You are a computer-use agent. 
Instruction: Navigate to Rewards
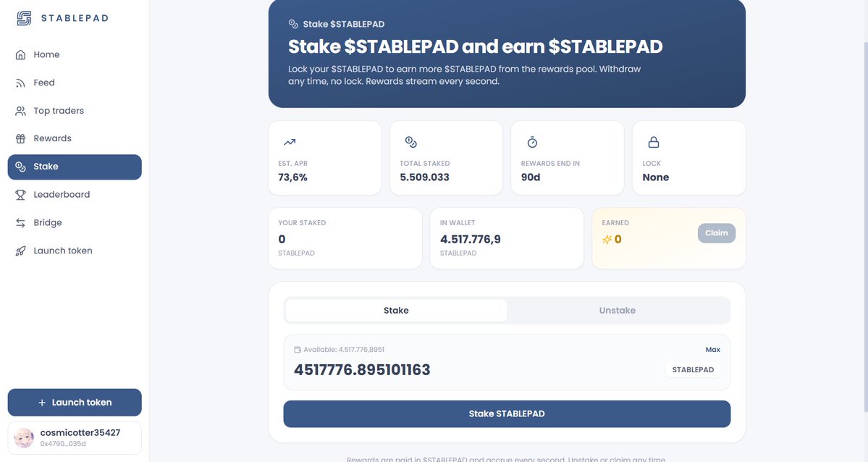(x=75, y=138)
